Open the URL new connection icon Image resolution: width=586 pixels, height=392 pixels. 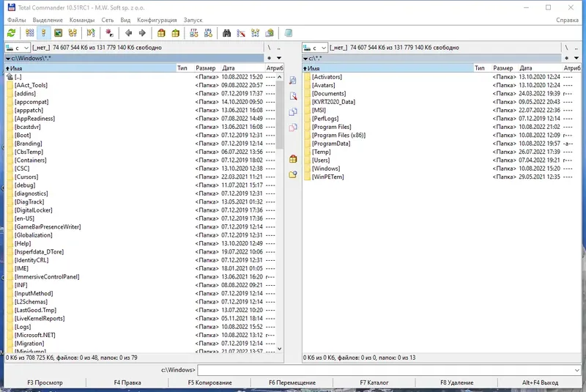pos(208,33)
